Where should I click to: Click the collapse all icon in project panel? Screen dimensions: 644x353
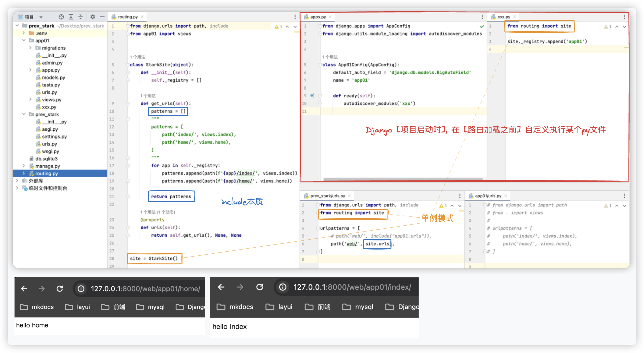(x=81, y=17)
